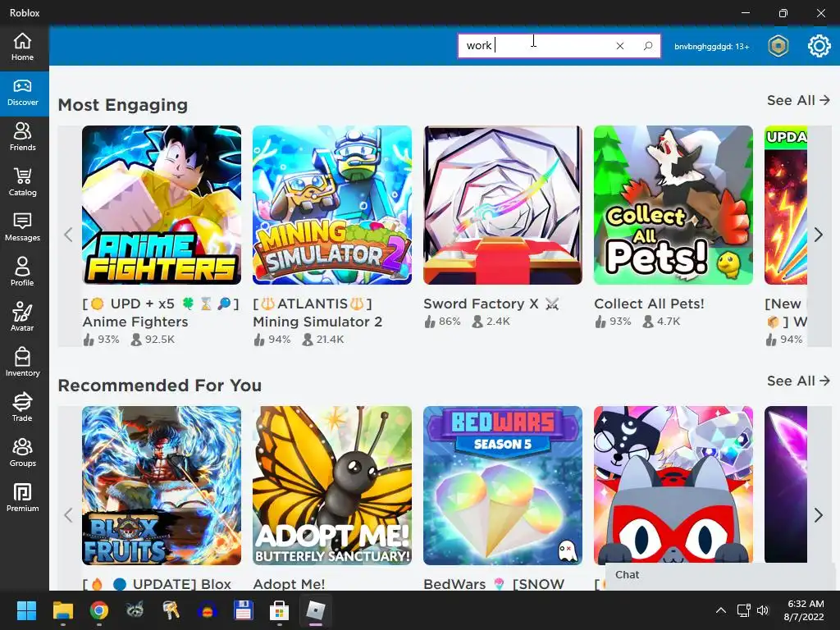This screenshot has height=630, width=840.
Task: Open Microsoft Store from the taskbar
Action: click(279, 610)
